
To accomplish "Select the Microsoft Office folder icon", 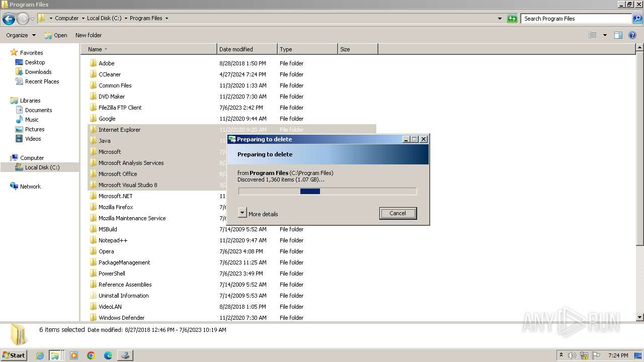I will pos(93,174).
